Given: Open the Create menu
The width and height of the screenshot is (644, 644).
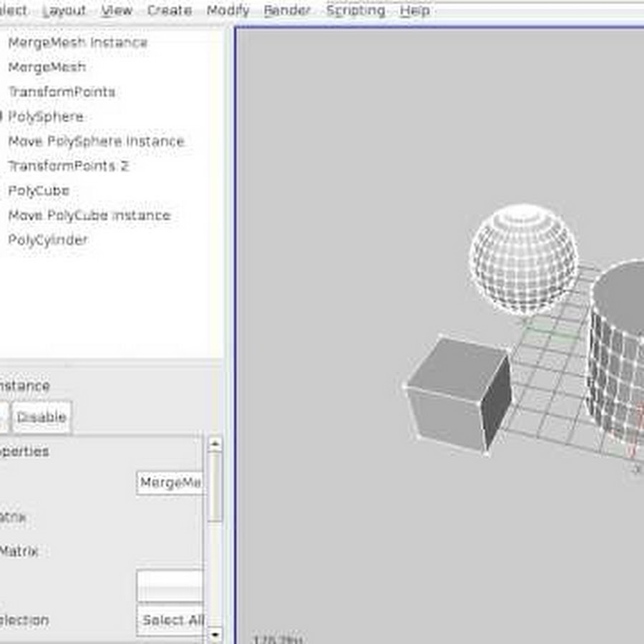Looking at the screenshot, I should click(x=169, y=11).
